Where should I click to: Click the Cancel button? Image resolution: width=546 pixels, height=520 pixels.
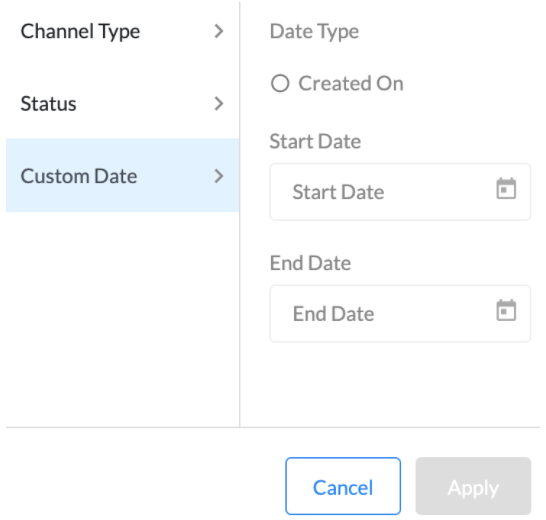343,486
